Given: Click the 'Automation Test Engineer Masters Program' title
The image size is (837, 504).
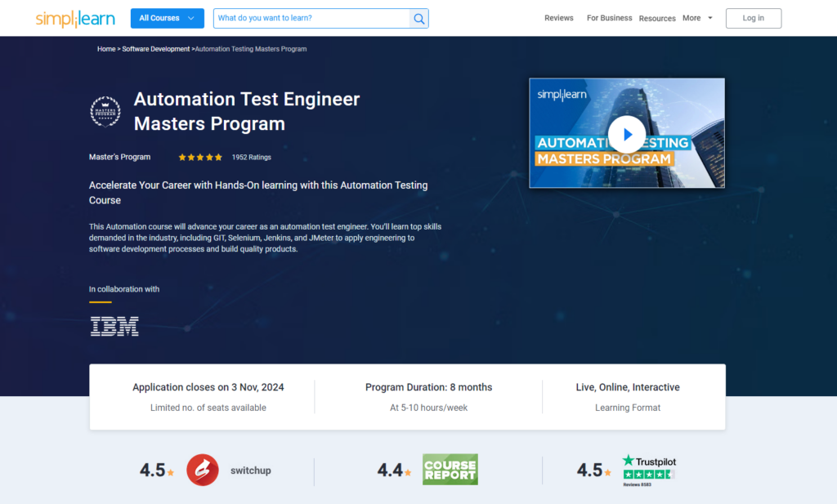Looking at the screenshot, I should (x=247, y=111).
